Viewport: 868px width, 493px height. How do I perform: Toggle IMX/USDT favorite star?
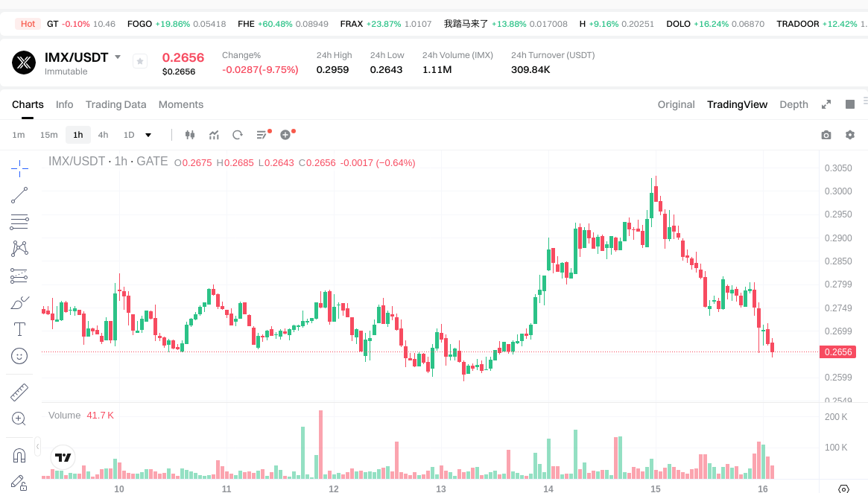(140, 61)
